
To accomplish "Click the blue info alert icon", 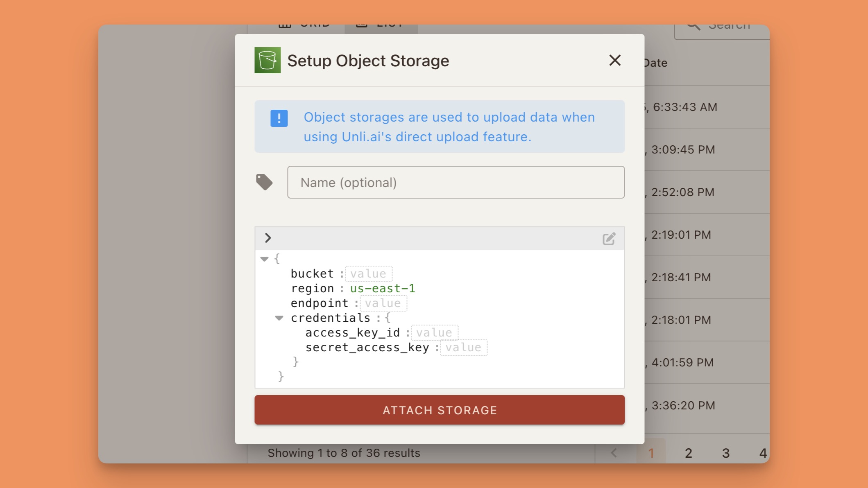I will click(279, 118).
